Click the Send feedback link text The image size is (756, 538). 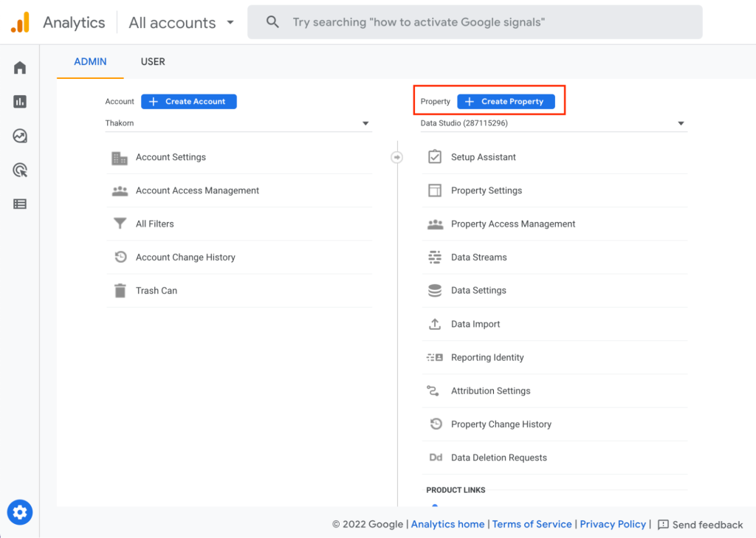coord(707,525)
